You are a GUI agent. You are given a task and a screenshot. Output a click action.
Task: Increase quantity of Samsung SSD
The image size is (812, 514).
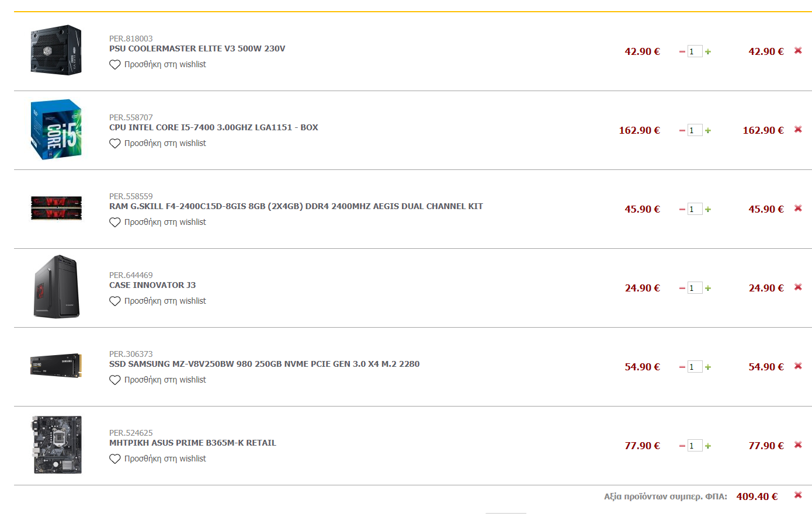[x=708, y=367]
